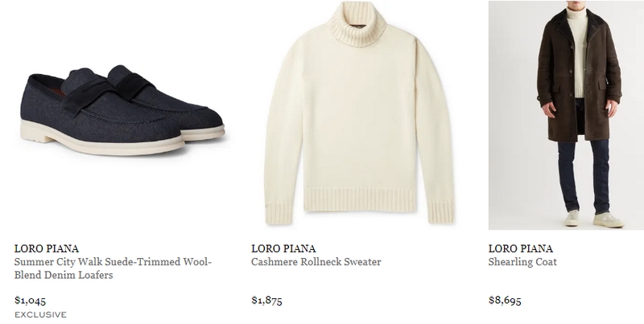
Task: Click the LORO PIANA brand above Shearling Coat
Action: click(520, 248)
